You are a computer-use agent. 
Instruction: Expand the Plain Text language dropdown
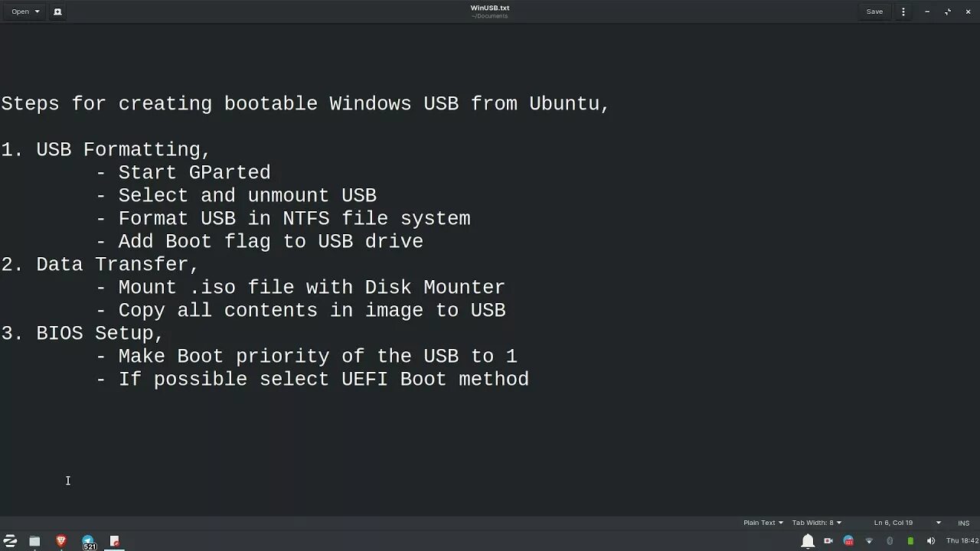pos(763,523)
